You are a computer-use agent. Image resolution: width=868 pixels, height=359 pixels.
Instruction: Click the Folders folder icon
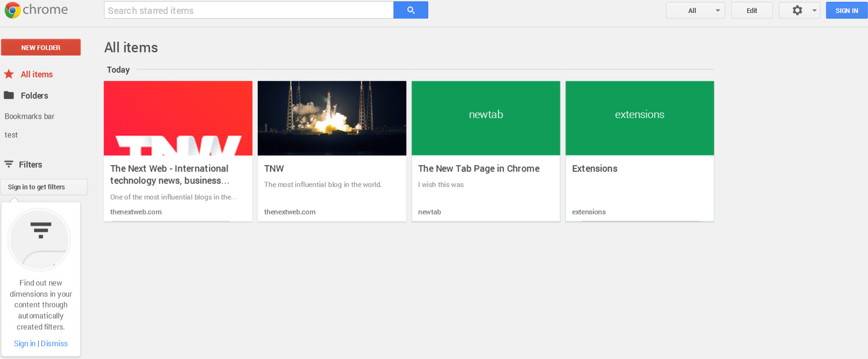[x=9, y=95]
